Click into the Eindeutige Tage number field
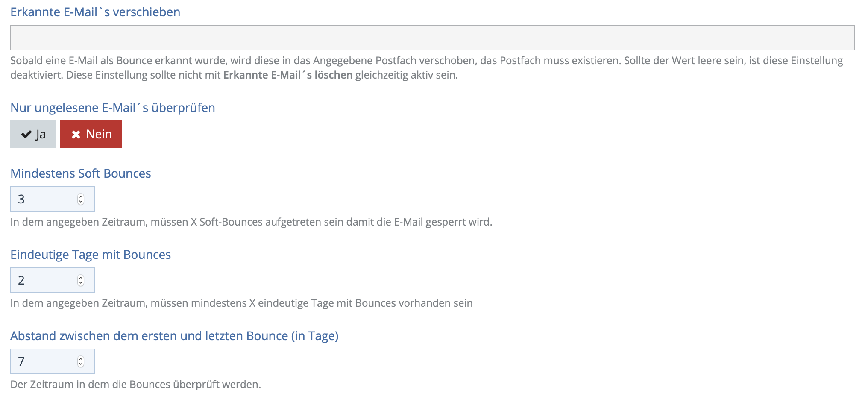 pos(43,280)
